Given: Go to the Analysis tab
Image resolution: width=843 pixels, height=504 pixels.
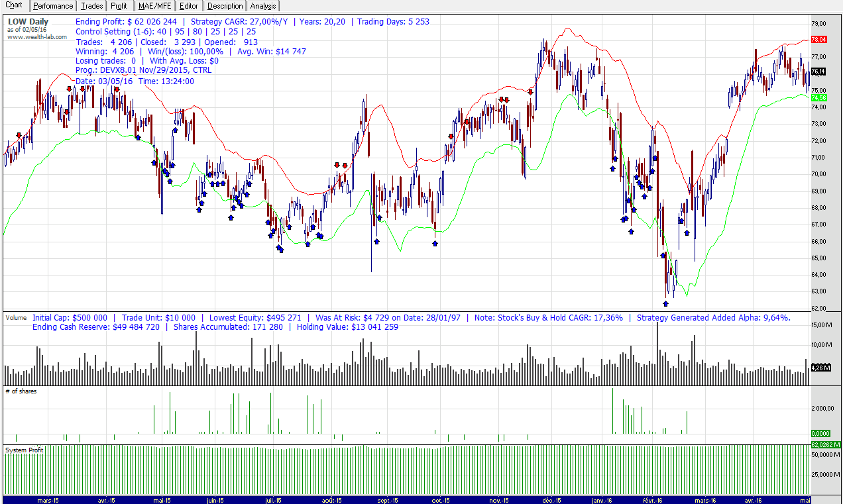Looking at the screenshot, I should click(x=263, y=6).
